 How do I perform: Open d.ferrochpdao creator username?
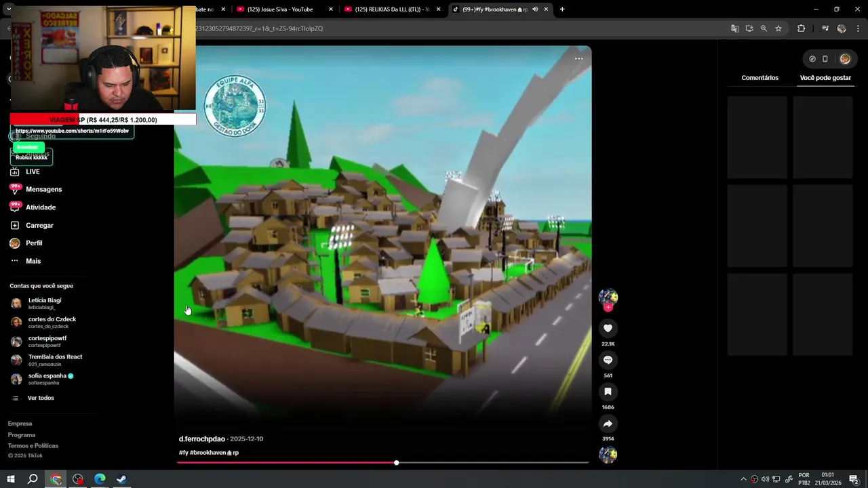point(202,439)
